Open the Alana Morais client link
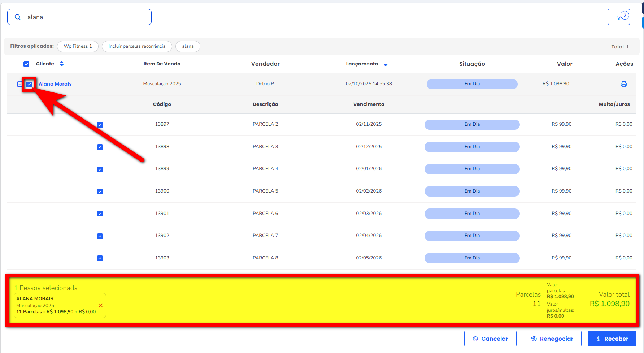Viewport: 644px width, 353px height. 55,84
